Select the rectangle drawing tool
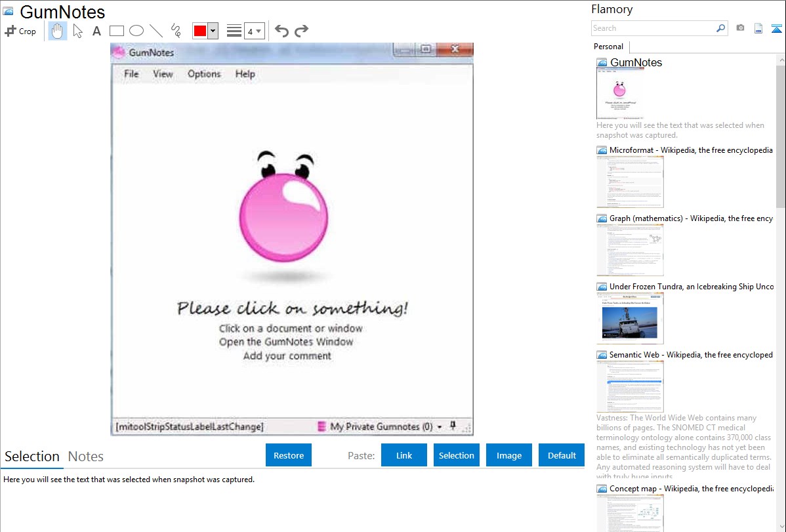The height and width of the screenshot is (532, 786). [116, 31]
